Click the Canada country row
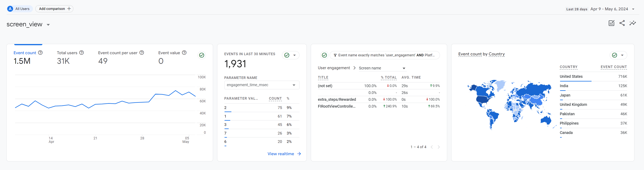The width and height of the screenshot is (644, 170). (593, 133)
